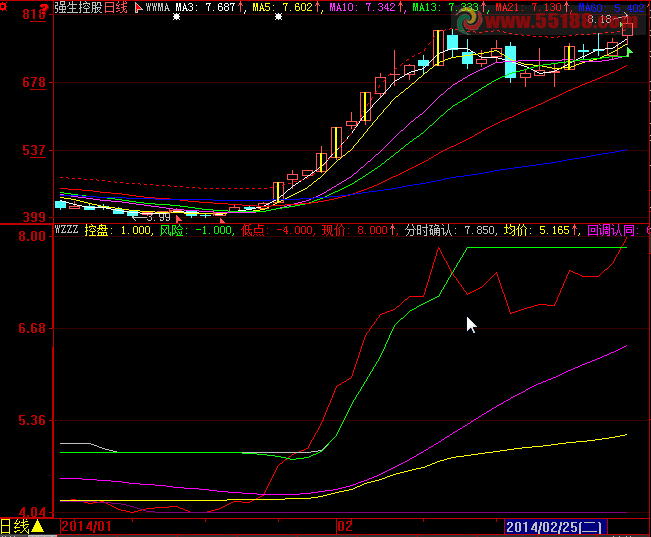Click the 399 price axis label
Screen dimensions: 651x537
[x=34, y=217]
